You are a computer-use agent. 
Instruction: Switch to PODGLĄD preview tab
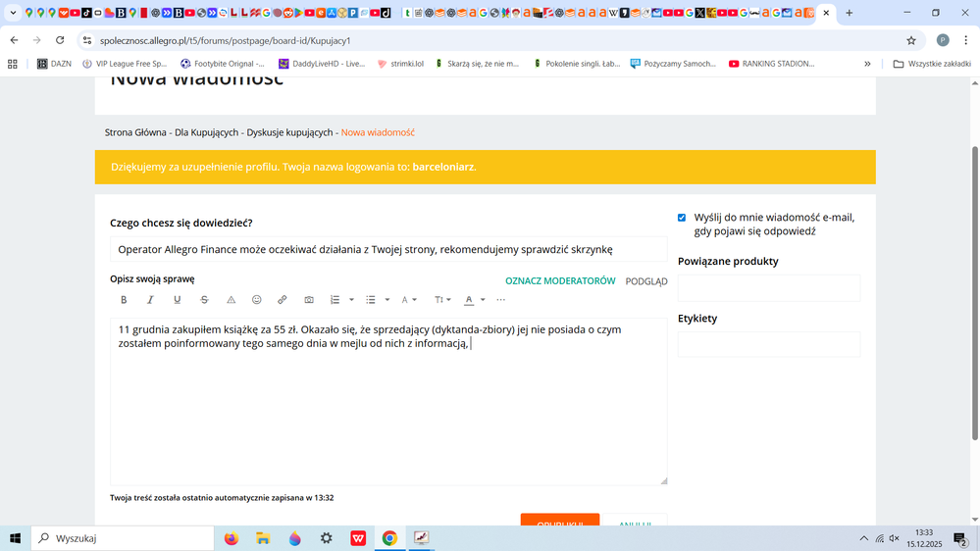click(x=646, y=281)
